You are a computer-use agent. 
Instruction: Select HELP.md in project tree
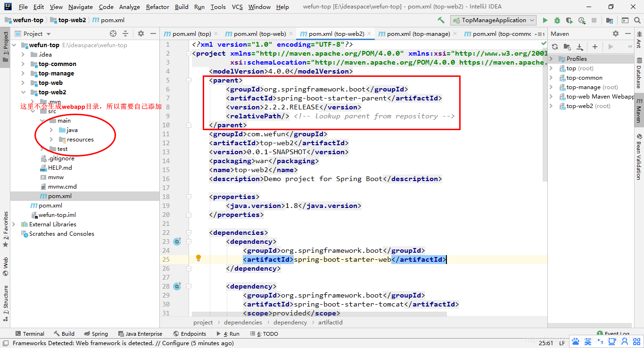point(60,168)
